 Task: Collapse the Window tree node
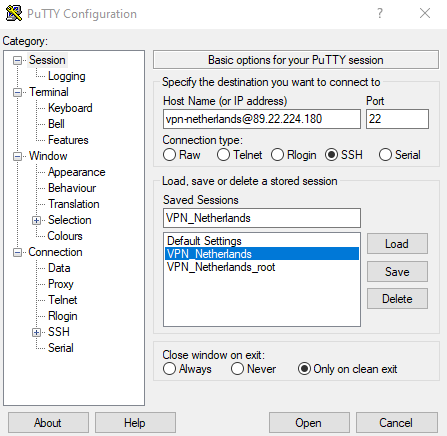point(17,156)
